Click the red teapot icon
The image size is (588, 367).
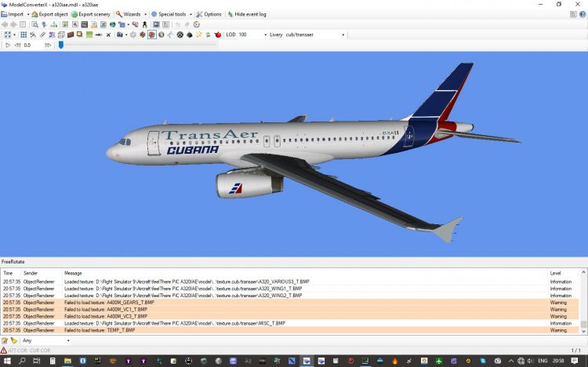217,35
